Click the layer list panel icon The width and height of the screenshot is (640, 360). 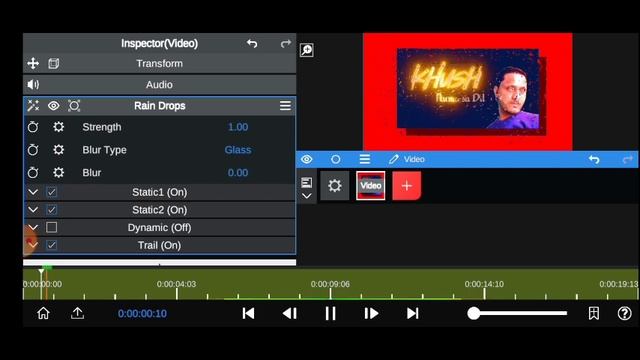coord(307,182)
